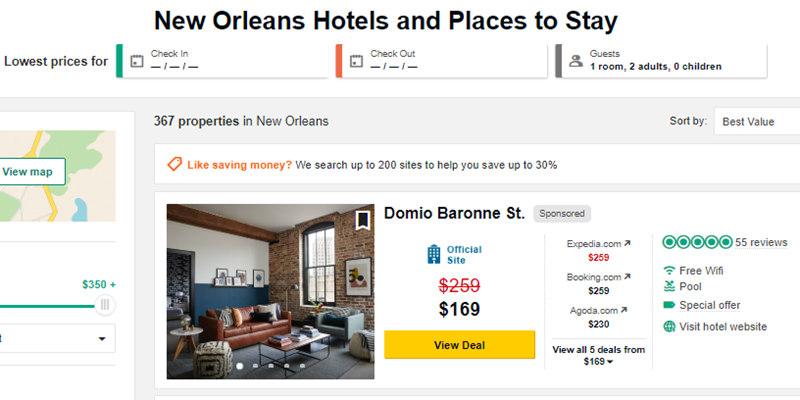Click the Check Out calendar icon
The image size is (800, 400).
(x=354, y=60)
